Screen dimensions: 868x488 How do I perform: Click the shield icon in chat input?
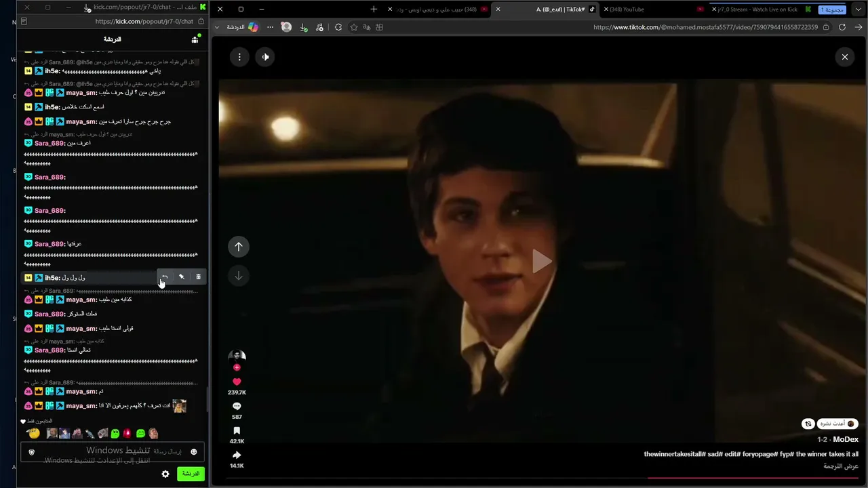[x=31, y=452]
